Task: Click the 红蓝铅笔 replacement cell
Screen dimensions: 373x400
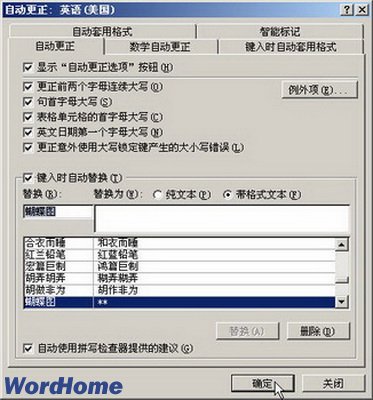Action: pyautogui.click(x=215, y=255)
